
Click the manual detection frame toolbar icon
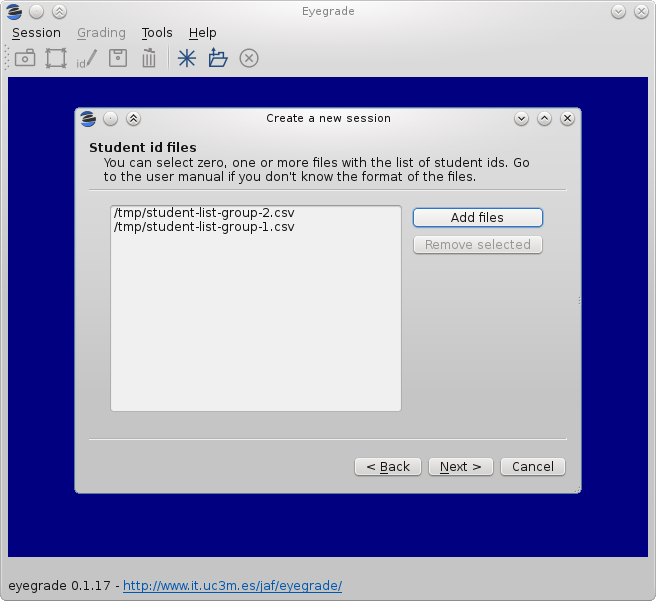pyautogui.click(x=56, y=58)
